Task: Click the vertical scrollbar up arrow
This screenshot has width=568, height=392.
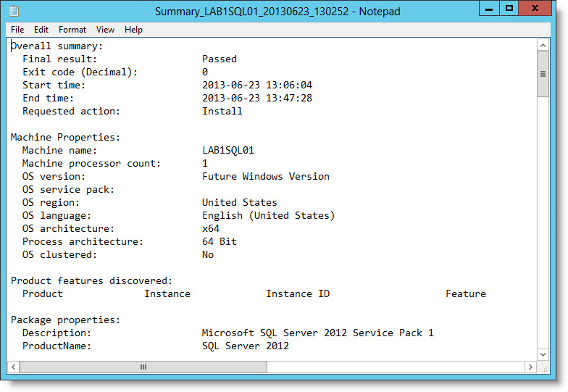Action: [x=543, y=46]
